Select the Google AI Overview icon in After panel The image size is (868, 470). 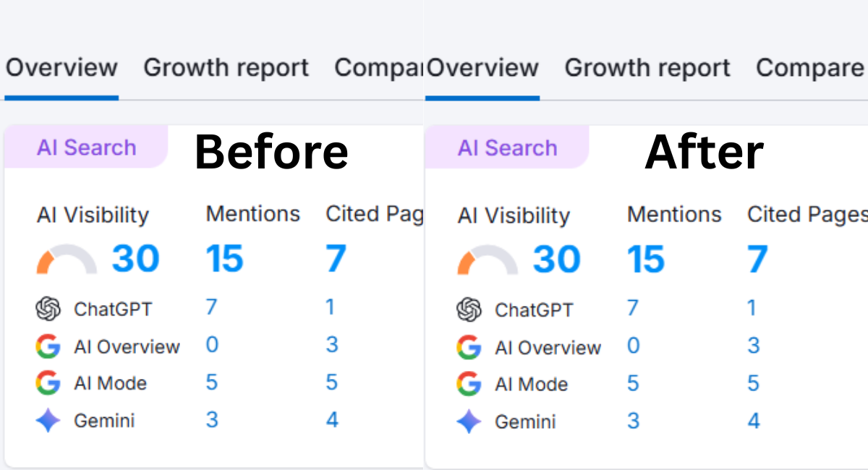pos(468,348)
